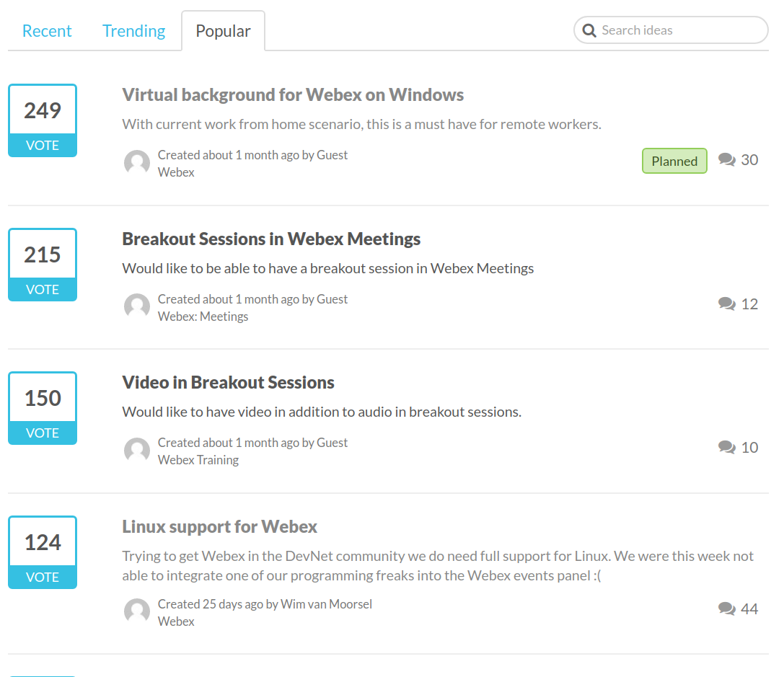Click the Planned status badge

pyautogui.click(x=674, y=161)
